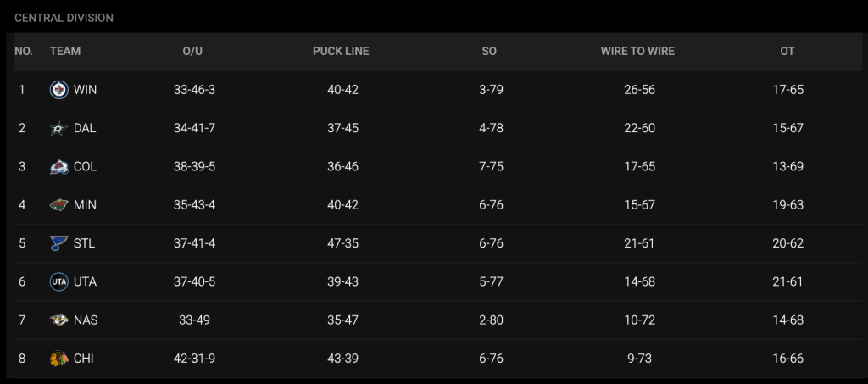
Task: Select the St. Louis Blues logo
Action: tap(58, 243)
